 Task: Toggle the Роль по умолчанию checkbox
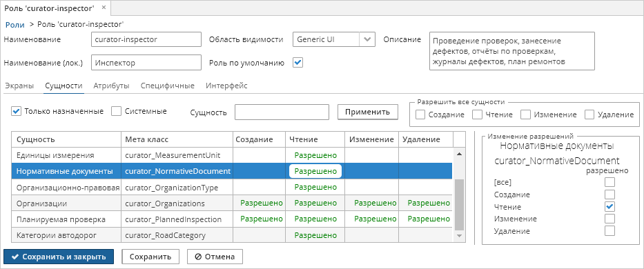point(297,63)
